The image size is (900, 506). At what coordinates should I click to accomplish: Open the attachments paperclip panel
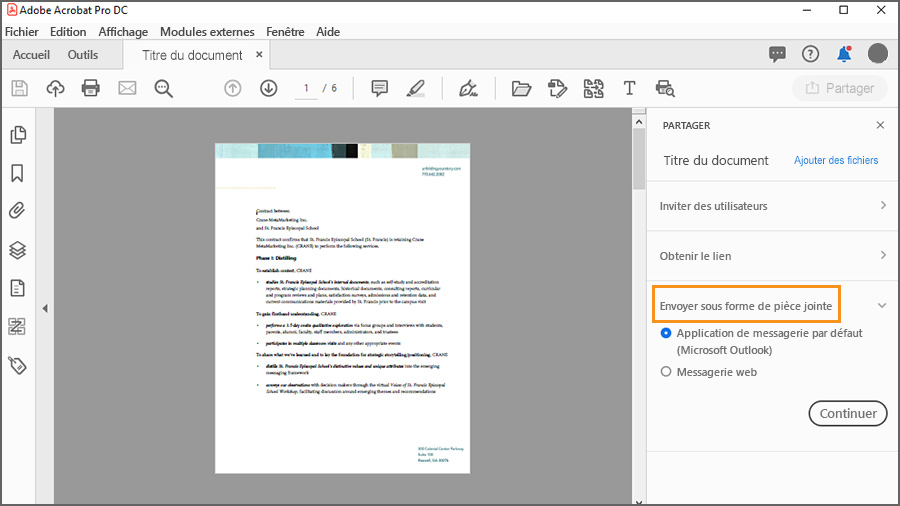pos(18,211)
